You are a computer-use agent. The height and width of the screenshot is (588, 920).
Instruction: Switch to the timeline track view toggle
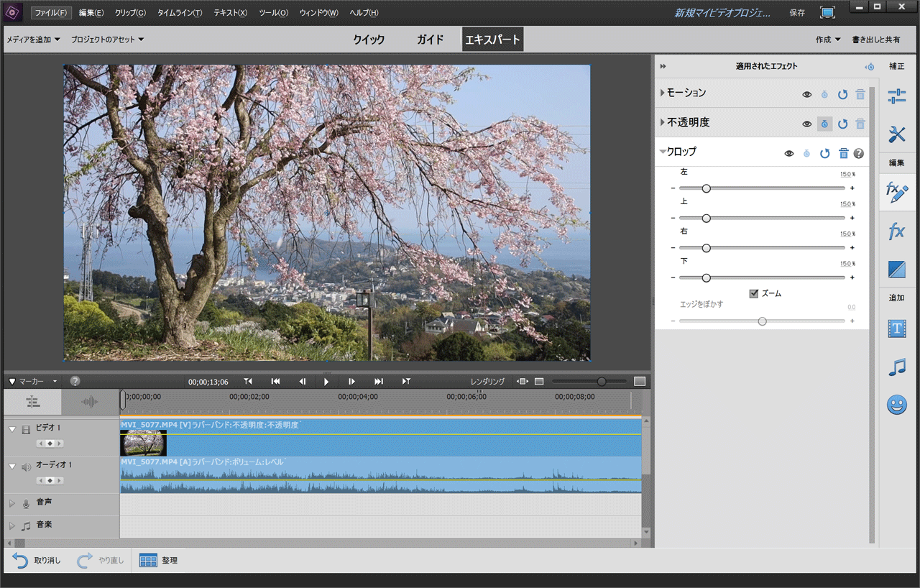pos(32,402)
